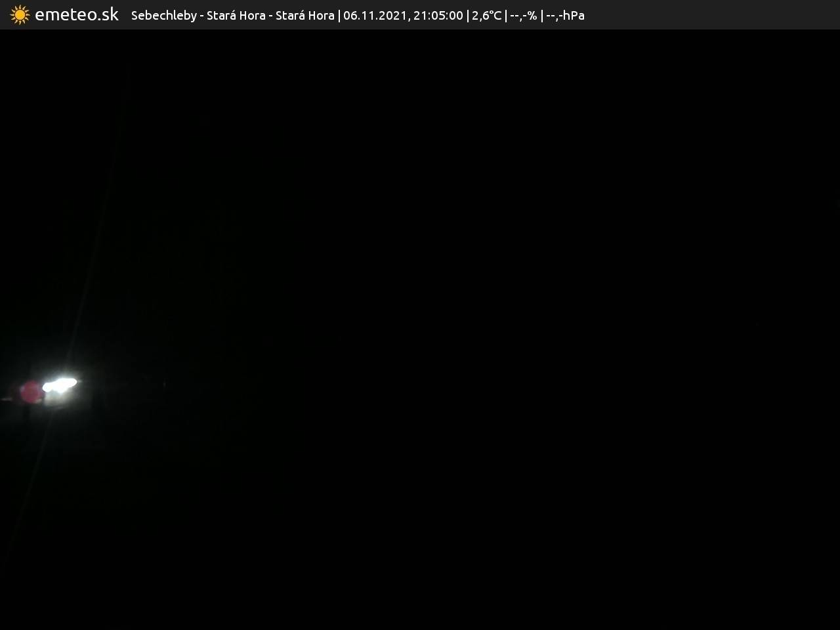Click the Sebechleby location name
Image resolution: width=840 pixels, height=630 pixels.
[163, 15]
